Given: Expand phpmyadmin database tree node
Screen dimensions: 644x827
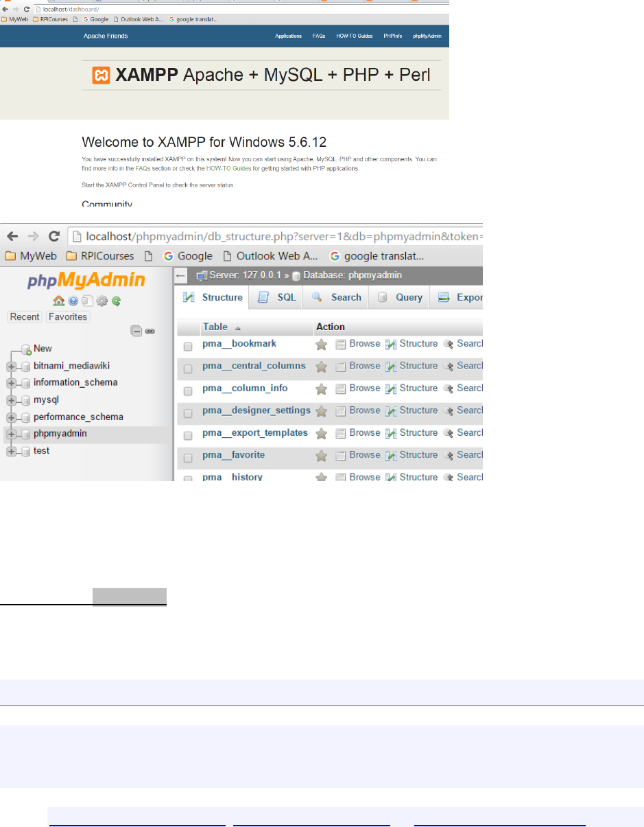Looking at the screenshot, I should pos(11,434).
